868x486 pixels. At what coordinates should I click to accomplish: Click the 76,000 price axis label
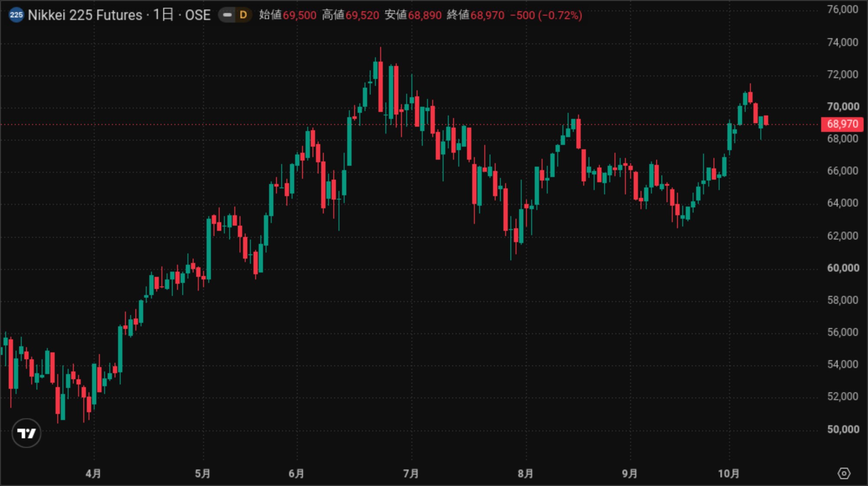(842, 10)
